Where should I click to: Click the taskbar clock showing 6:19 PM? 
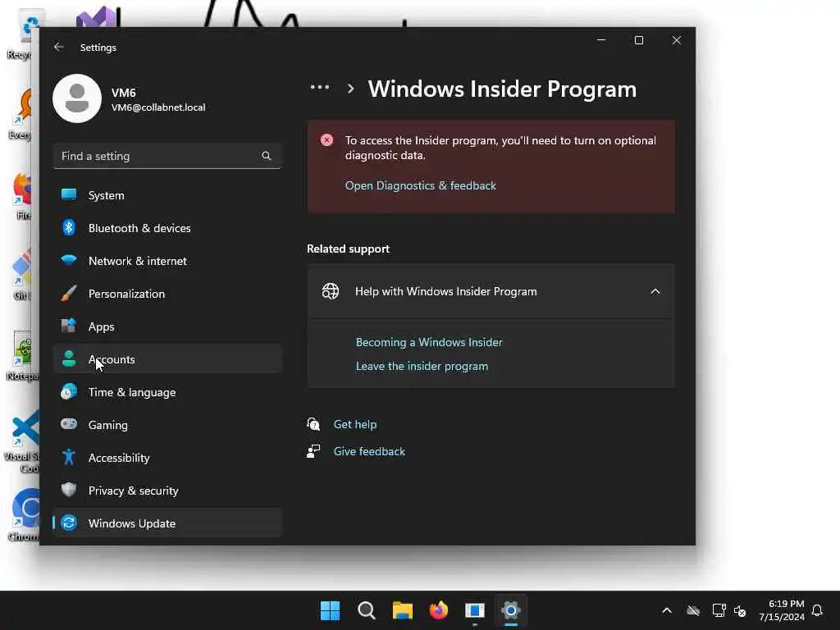pos(782,610)
